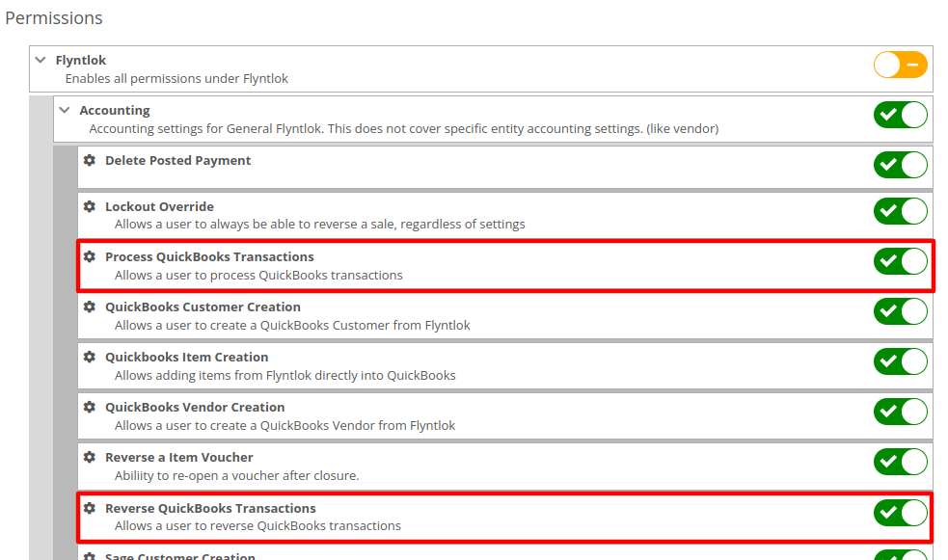Viewport: 948px width, 560px height.
Task: Disable the Accounting permissions toggle
Action: pos(900,115)
